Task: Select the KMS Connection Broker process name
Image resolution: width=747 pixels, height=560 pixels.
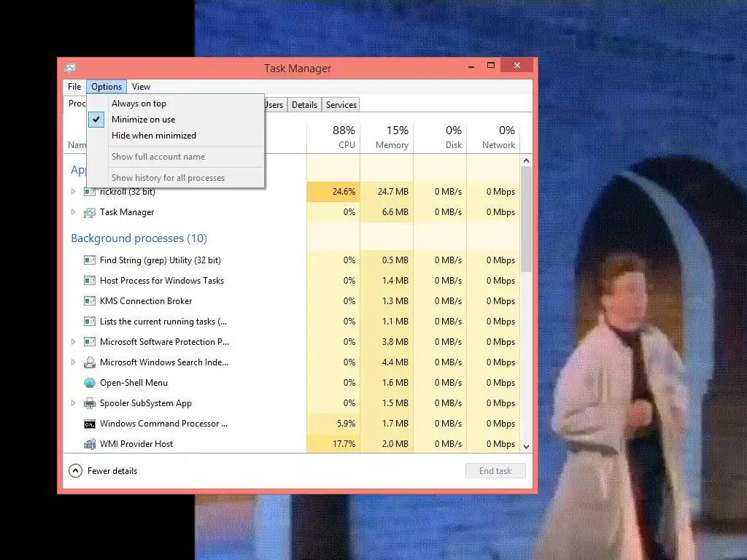Action: click(x=146, y=301)
